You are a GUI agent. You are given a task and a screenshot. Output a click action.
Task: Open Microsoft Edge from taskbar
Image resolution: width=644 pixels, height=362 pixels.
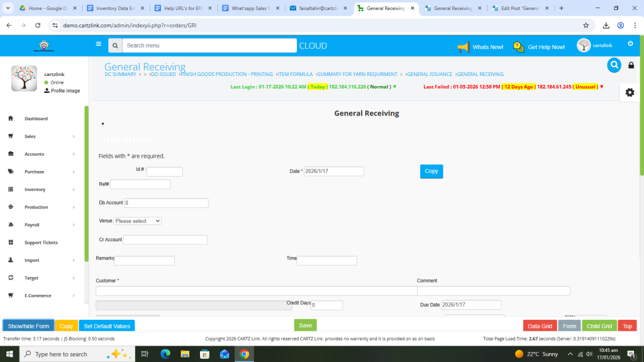coord(165,354)
